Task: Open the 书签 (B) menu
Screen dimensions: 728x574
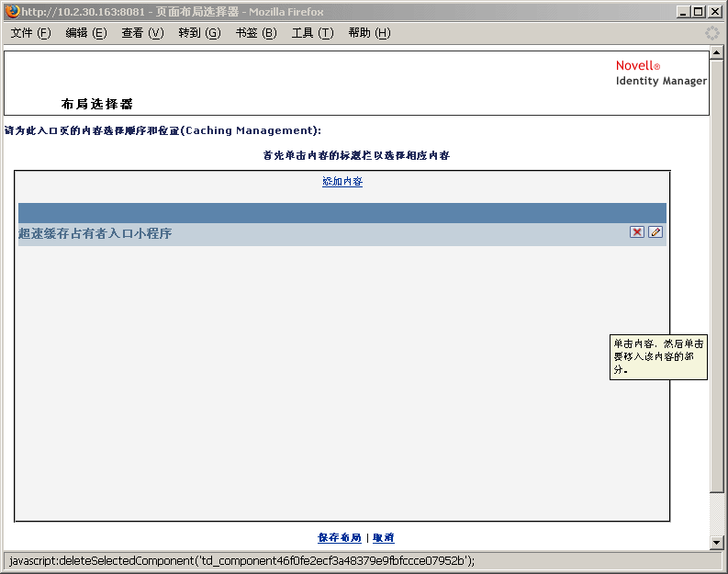Action: coord(256,33)
